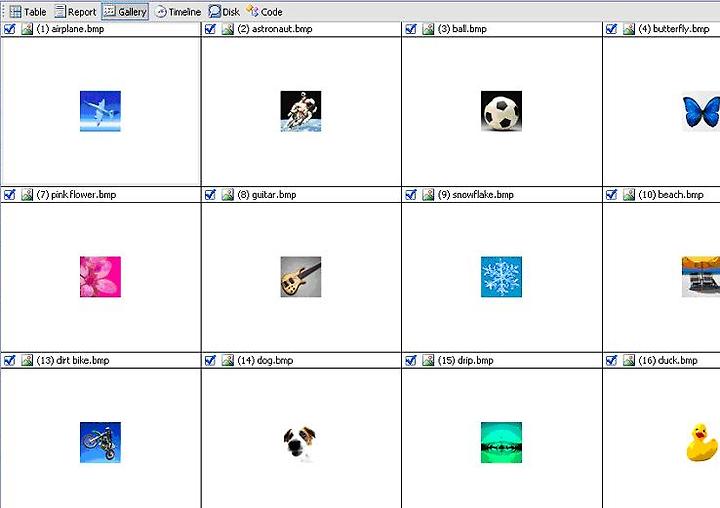Toggle the guitar.bmp checkbox
This screenshot has width=720, height=508.
pyautogui.click(x=210, y=195)
